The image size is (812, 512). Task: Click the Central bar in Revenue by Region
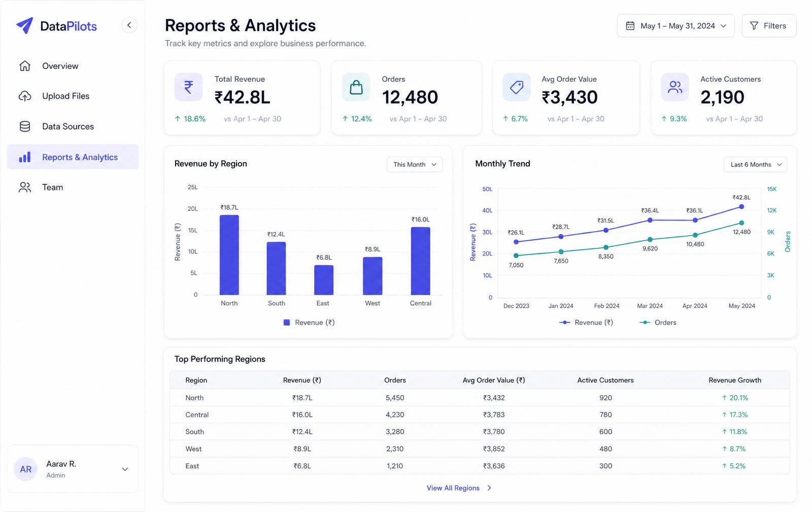(420, 261)
